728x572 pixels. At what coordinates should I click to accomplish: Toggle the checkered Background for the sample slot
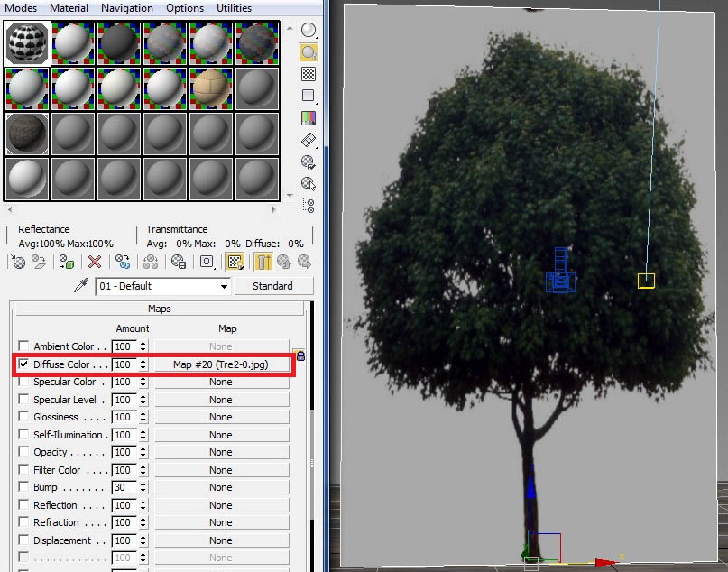[308, 74]
